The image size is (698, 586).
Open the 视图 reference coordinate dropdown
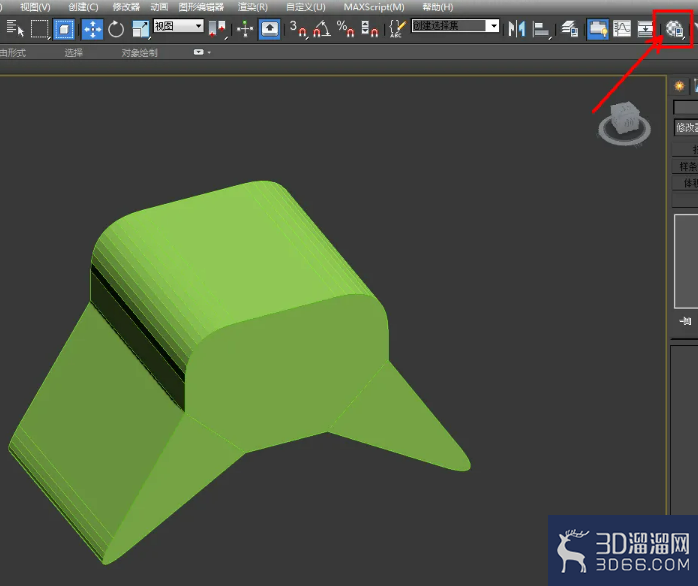click(179, 26)
